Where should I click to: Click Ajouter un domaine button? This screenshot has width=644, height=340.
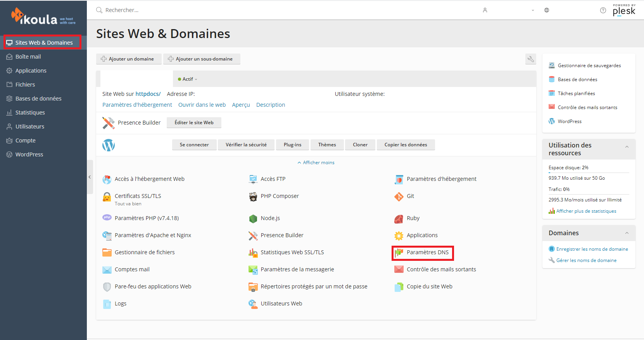click(x=128, y=59)
